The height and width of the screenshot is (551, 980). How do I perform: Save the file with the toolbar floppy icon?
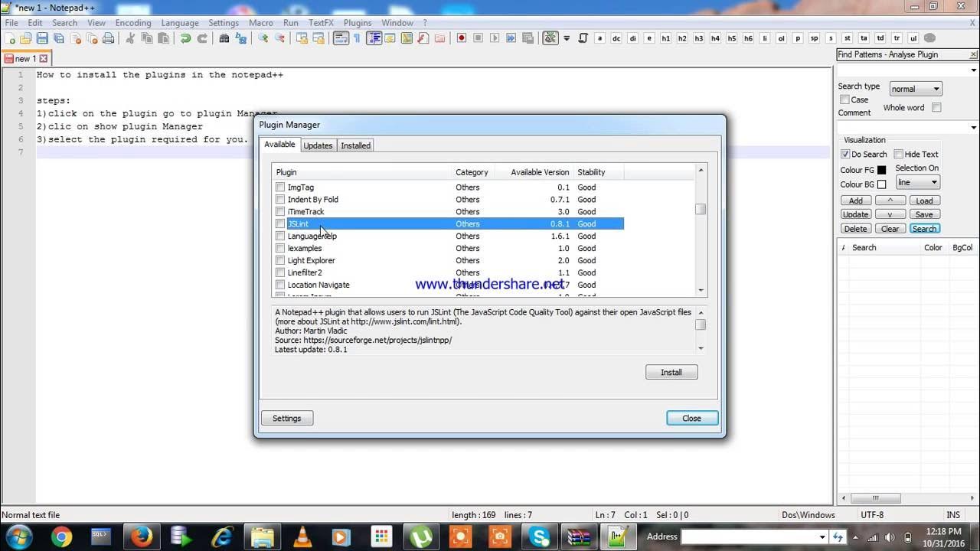[x=42, y=38]
